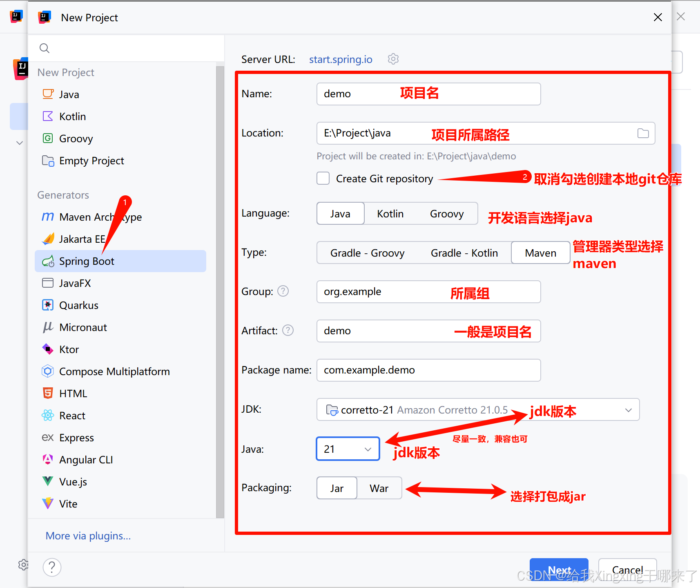
Task: Select Jar packaging option
Action: [337, 488]
